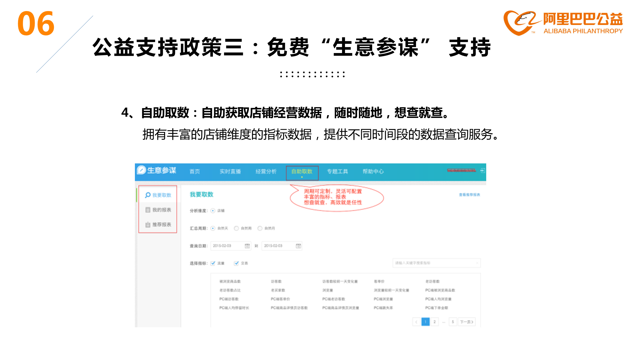Open the 专题工具 tab

click(337, 171)
